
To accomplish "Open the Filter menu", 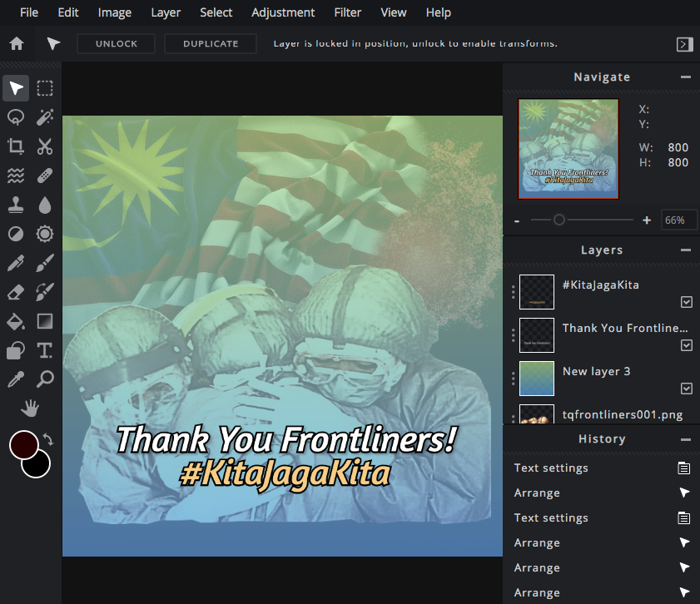I will [347, 12].
